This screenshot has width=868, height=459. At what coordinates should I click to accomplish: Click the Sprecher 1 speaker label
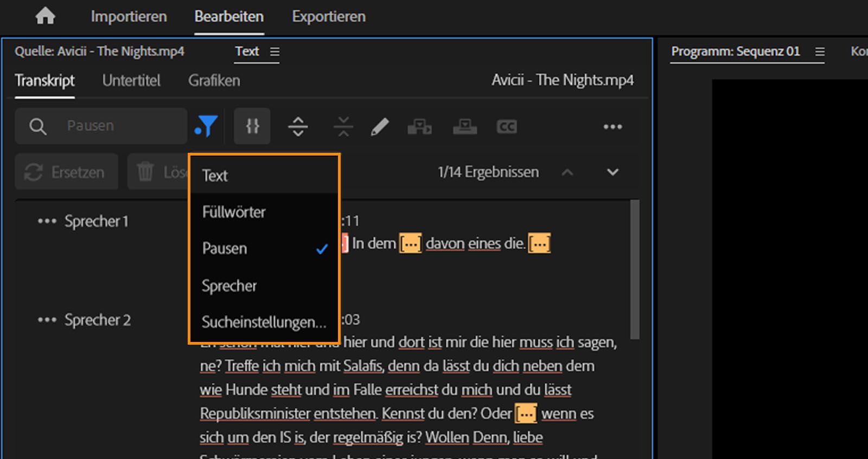(x=97, y=221)
